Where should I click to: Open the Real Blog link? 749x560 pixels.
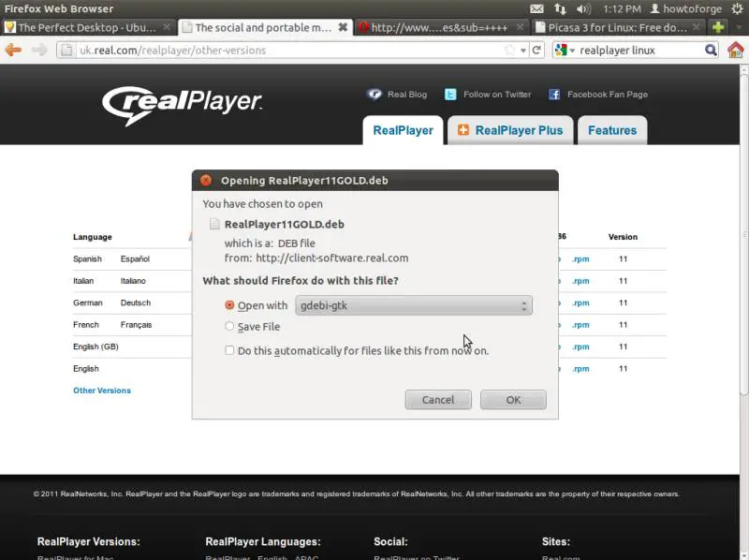(x=407, y=95)
